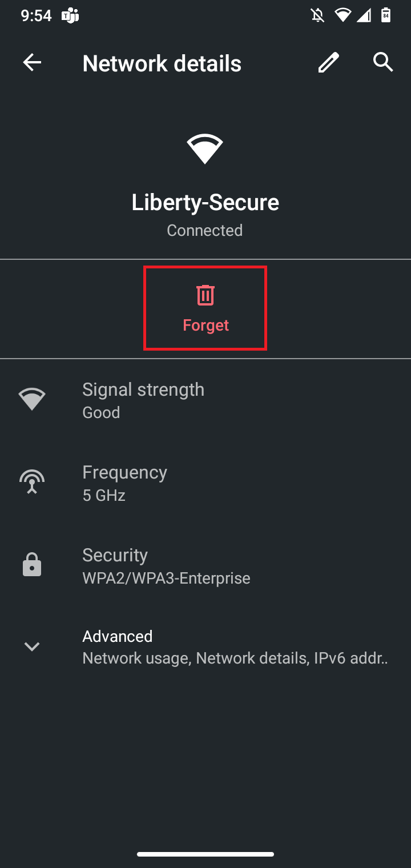Tap the battery icon in status bar
411x868 pixels.
point(386,15)
